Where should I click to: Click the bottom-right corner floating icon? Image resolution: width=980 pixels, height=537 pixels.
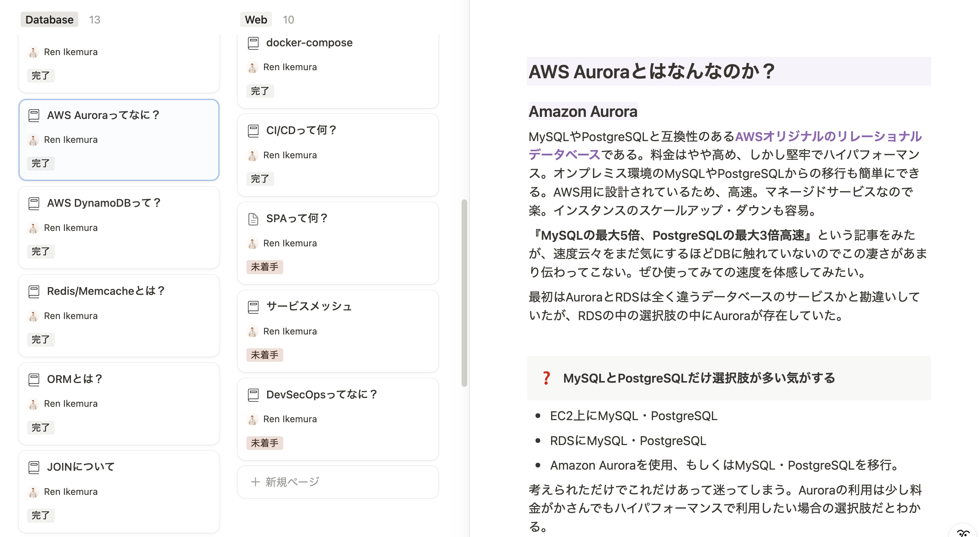tap(963, 532)
